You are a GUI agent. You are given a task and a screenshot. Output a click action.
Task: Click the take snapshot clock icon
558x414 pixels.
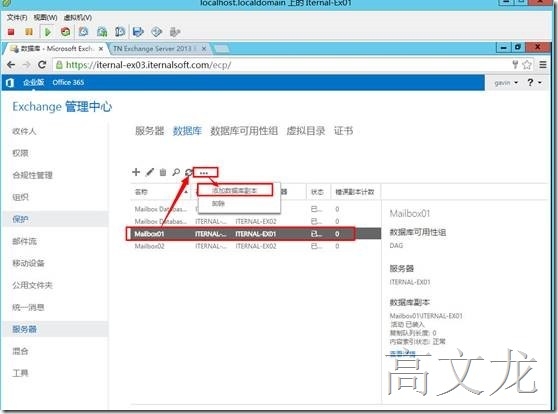pyautogui.click(x=83, y=32)
